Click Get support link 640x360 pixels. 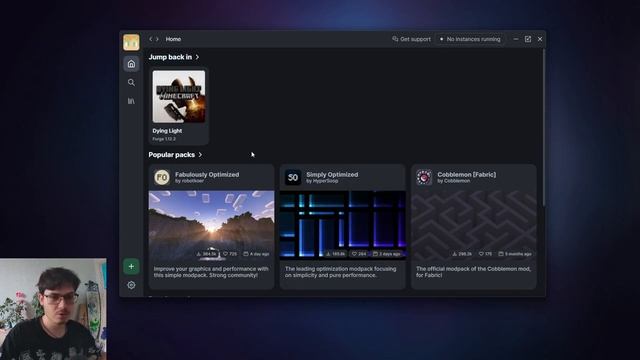click(x=411, y=39)
